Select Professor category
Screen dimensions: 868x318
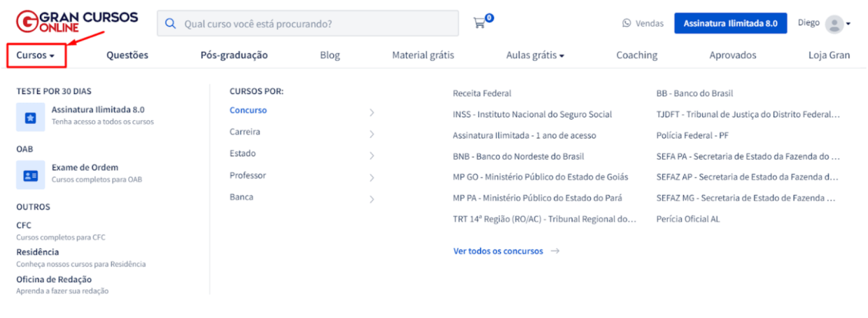(x=248, y=175)
